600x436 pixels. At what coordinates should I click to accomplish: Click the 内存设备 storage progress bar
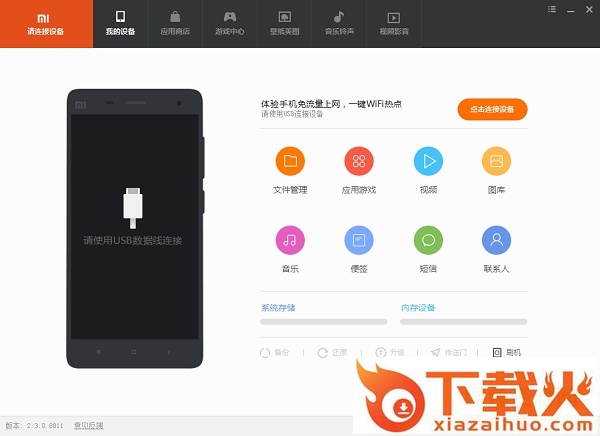[x=463, y=322]
